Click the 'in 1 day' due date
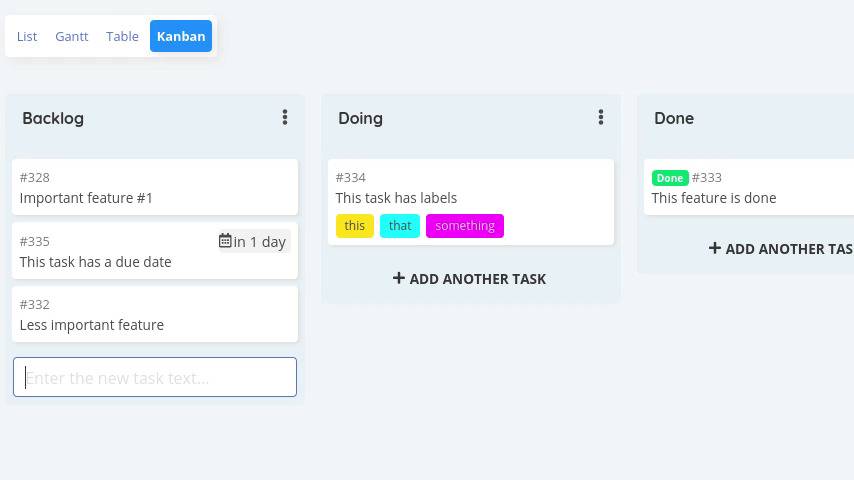 pos(254,241)
